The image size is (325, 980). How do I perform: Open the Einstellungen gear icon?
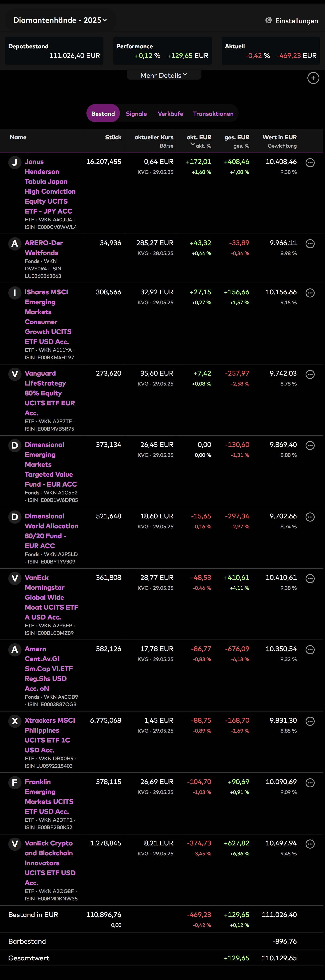pos(269,20)
